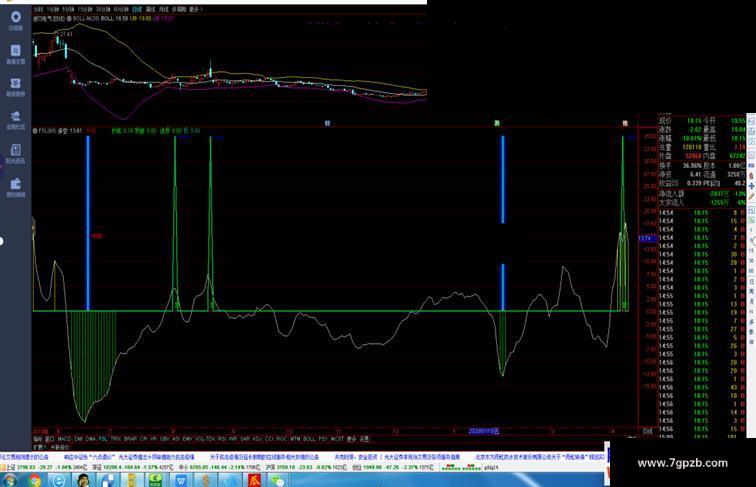Select the RSI indicator tab
756x487 pixels.
[x=222, y=439]
